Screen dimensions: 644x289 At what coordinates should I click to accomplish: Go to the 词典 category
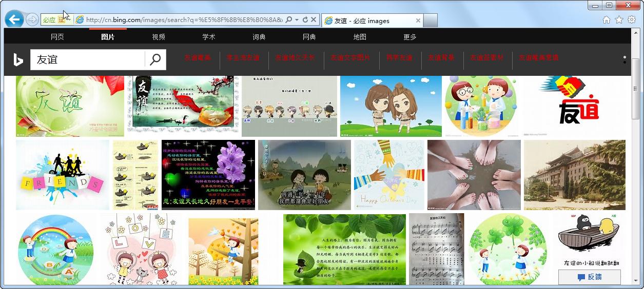tap(259, 37)
